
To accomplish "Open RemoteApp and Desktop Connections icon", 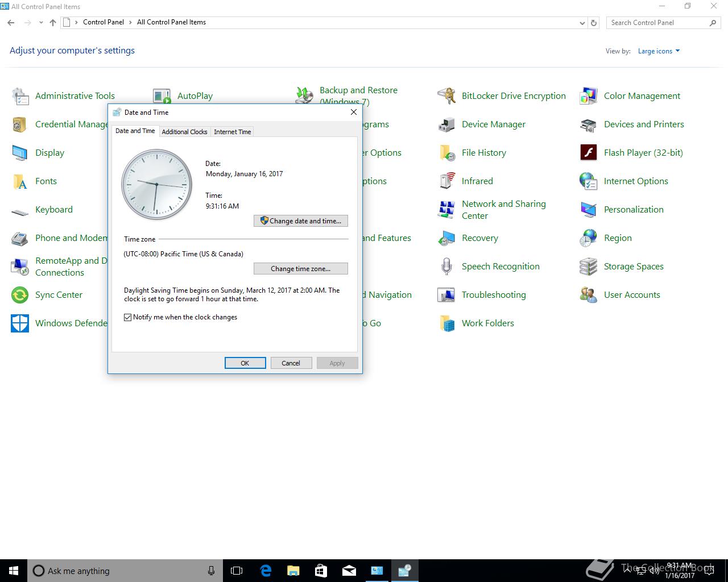I will pos(20,267).
